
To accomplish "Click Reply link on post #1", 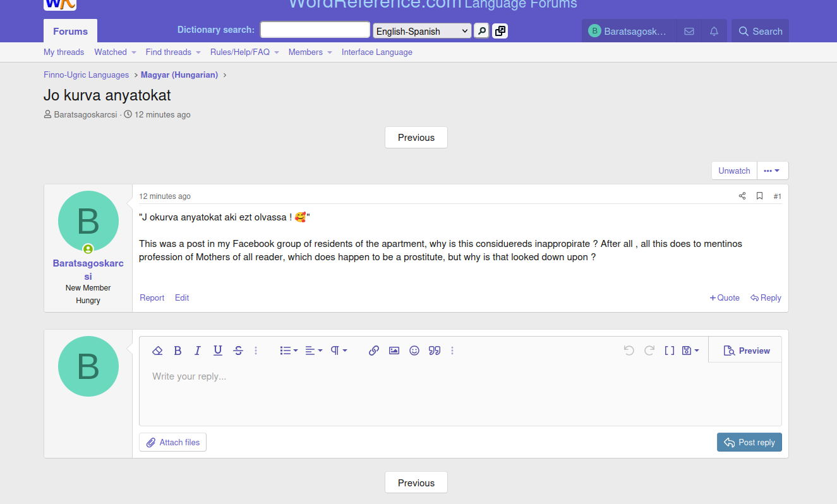I will [766, 298].
